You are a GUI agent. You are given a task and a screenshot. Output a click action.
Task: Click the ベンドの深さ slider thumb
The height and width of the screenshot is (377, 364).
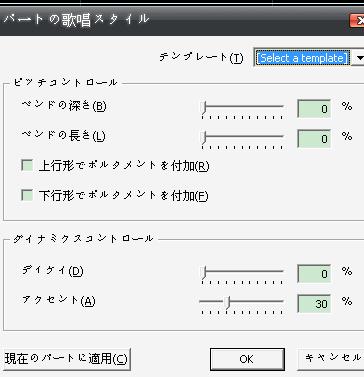(x=204, y=108)
